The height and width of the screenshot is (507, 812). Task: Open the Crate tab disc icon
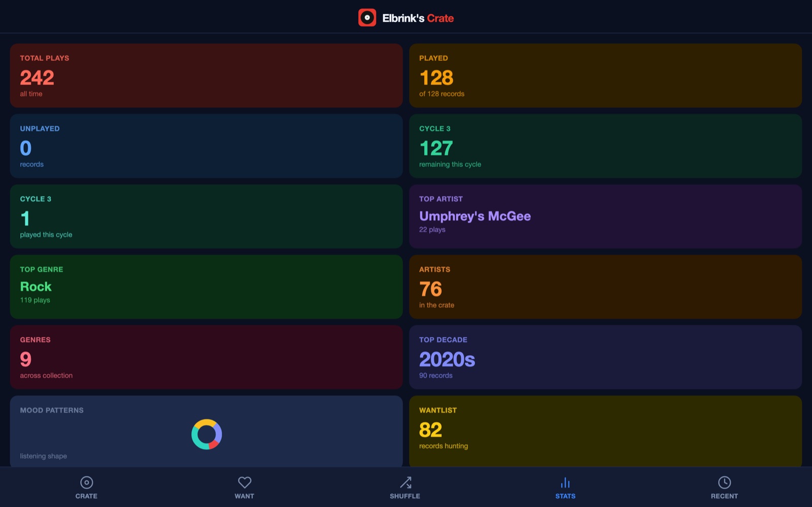[87, 482]
